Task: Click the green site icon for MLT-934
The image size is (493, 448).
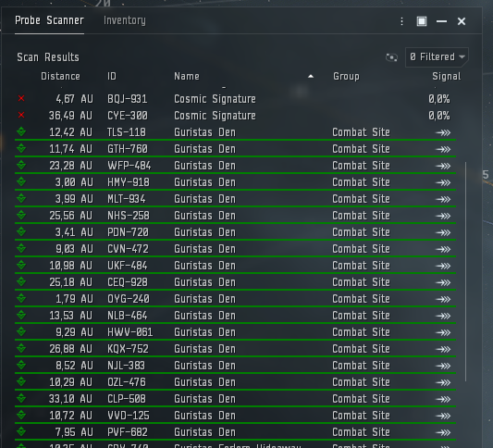Action: pyautogui.click(x=21, y=198)
